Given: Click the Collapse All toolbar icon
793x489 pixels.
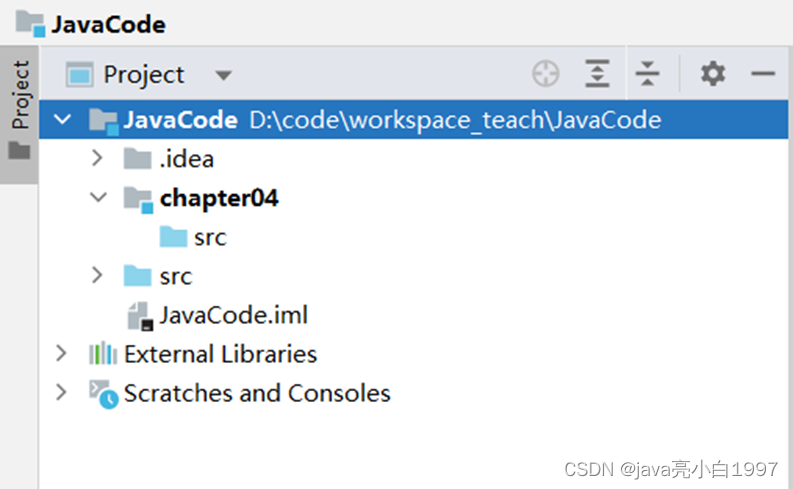Looking at the screenshot, I should [x=647, y=74].
